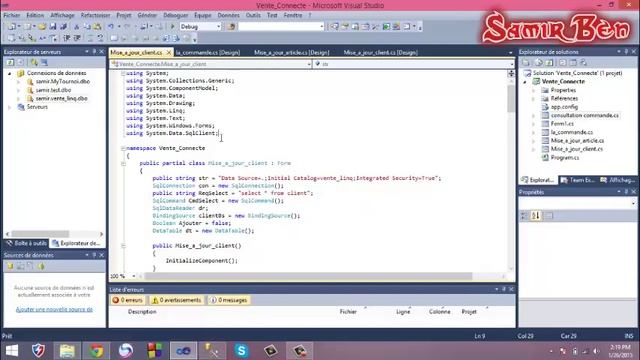Toggle the 0 messages filter
Viewport: 640px width, 360px height.
coord(229,300)
